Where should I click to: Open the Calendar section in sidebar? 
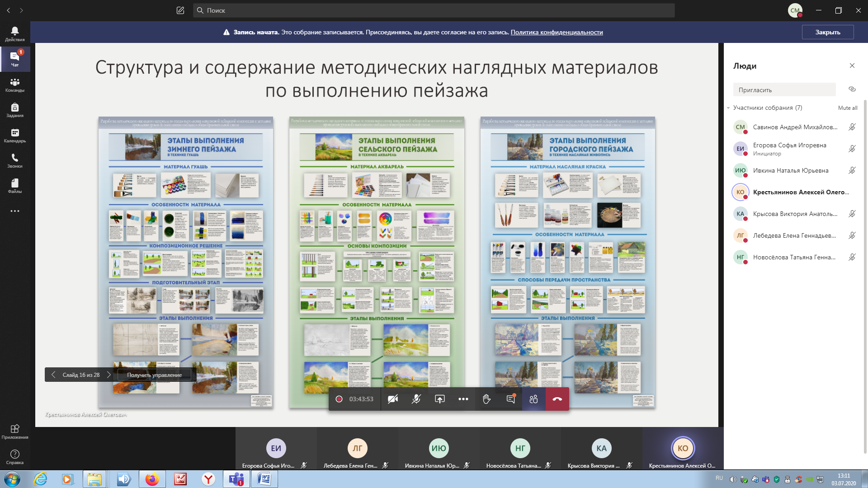pos(15,135)
